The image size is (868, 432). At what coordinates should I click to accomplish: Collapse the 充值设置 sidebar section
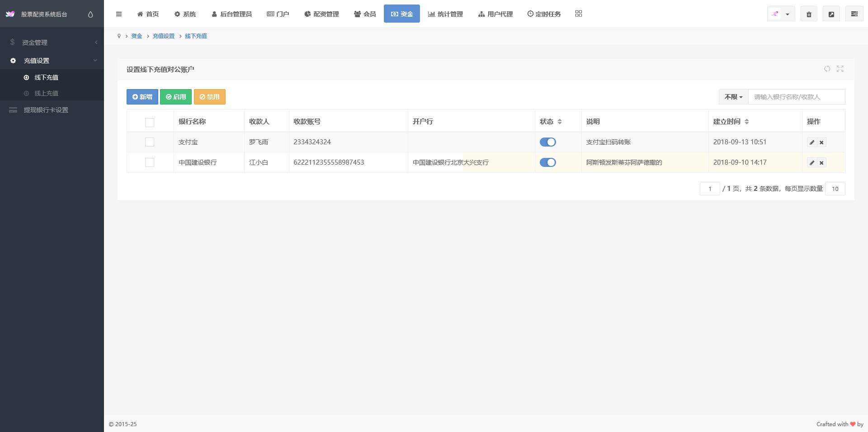[52, 60]
